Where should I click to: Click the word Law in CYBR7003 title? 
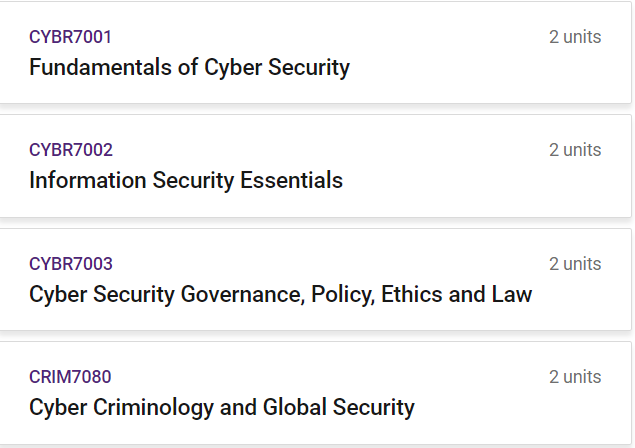pos(511,294)
